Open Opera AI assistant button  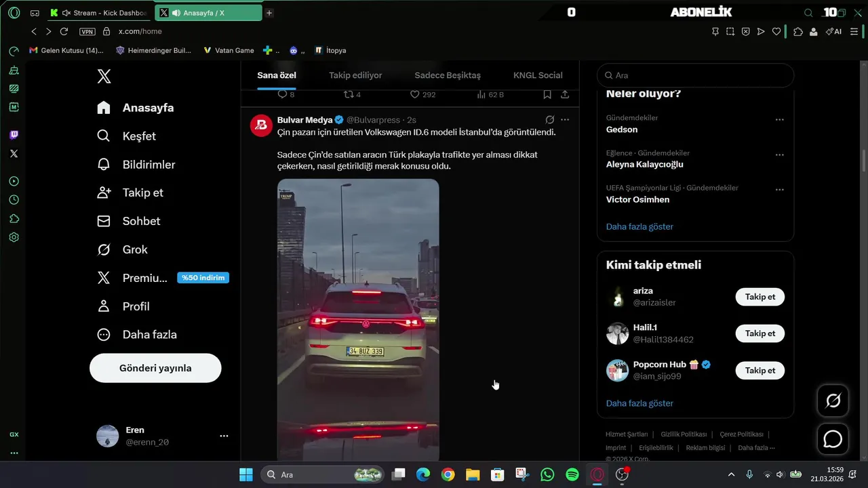833,31
